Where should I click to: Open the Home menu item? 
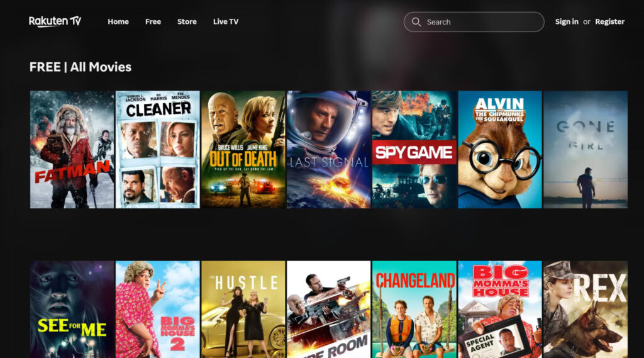118,22
